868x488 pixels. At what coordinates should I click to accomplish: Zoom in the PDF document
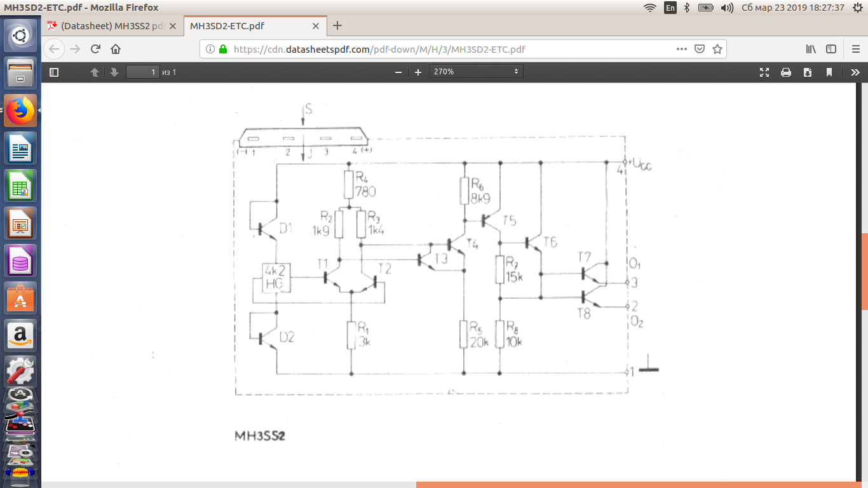[418, 72]
